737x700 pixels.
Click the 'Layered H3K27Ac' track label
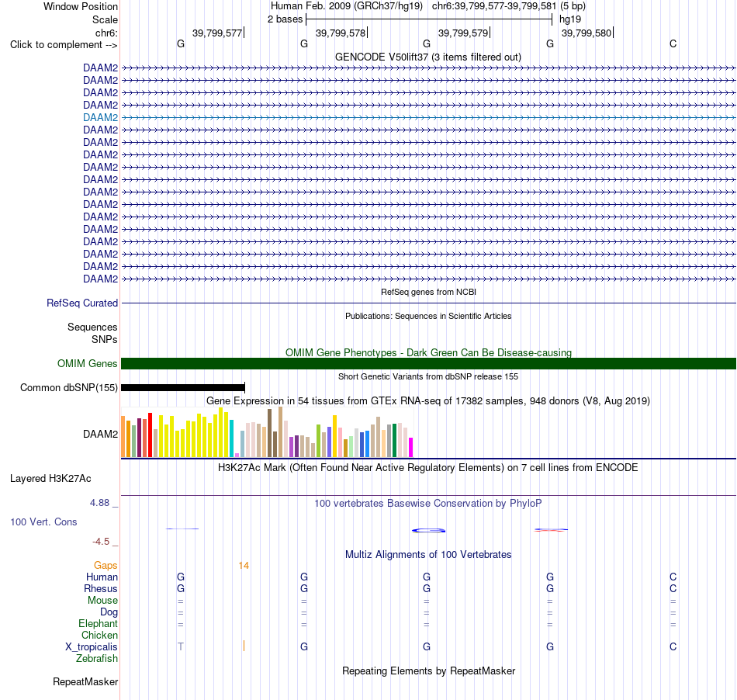(50, 479)
